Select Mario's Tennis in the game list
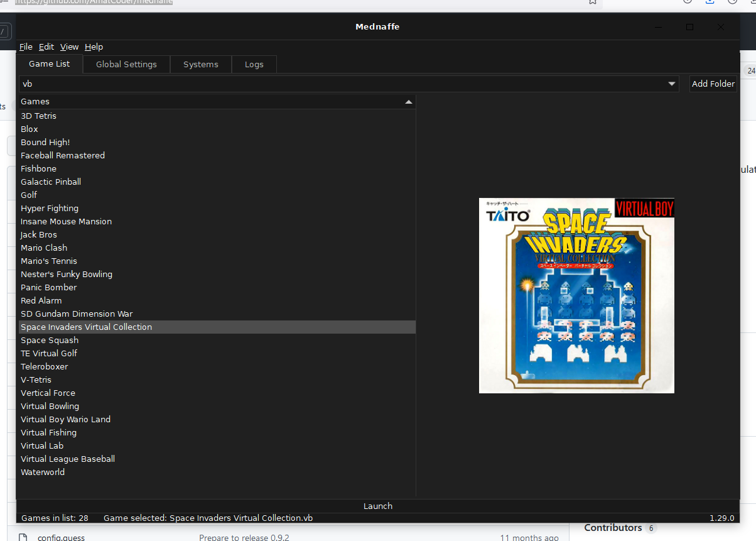 (217, 261)
